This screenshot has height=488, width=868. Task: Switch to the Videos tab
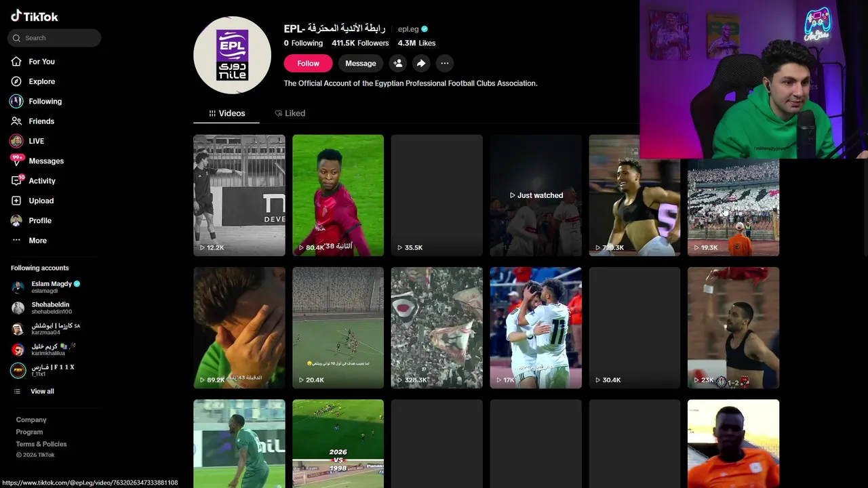tap(226, 113)
